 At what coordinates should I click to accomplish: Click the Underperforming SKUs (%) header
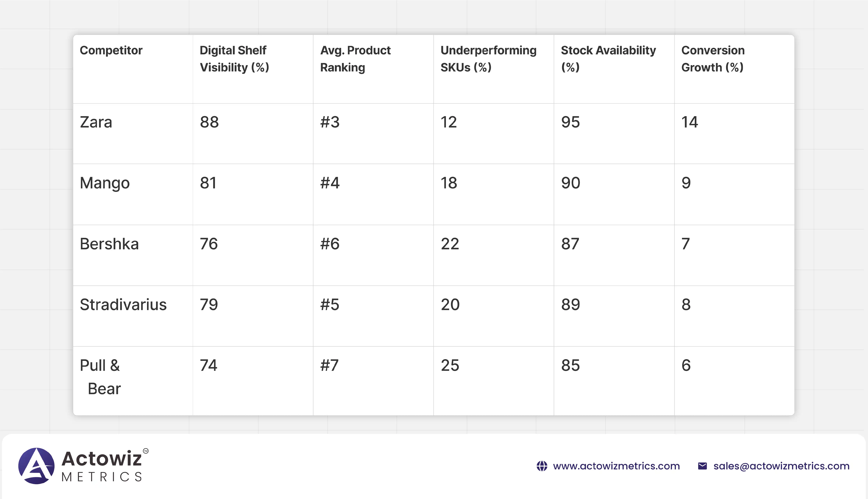coord(488,59)
